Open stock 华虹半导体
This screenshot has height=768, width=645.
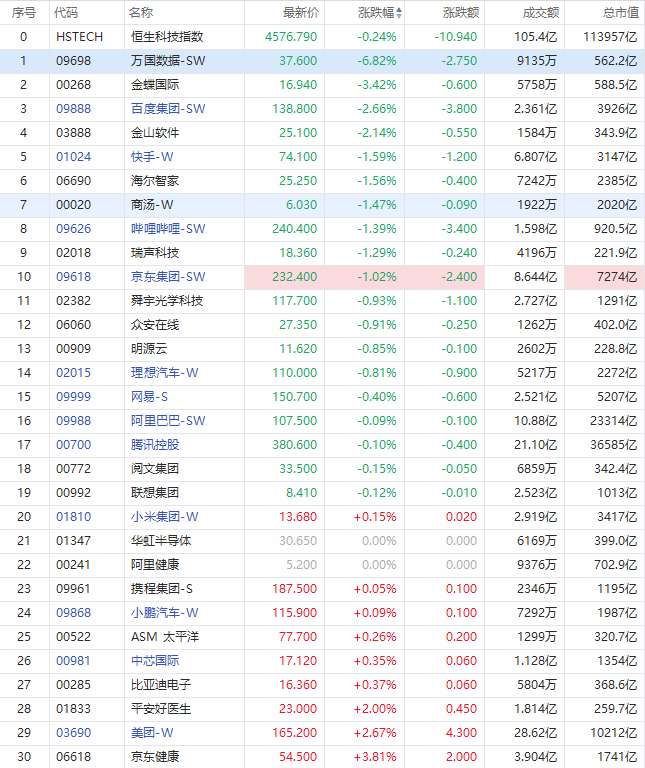[x=161, y=541]
